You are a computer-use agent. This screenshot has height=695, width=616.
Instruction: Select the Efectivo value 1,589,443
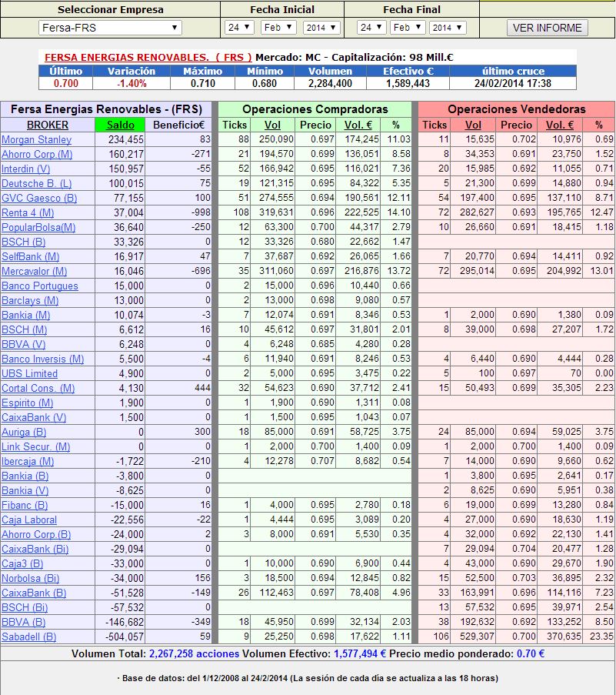pyautogui.click(x=408, y=83)
